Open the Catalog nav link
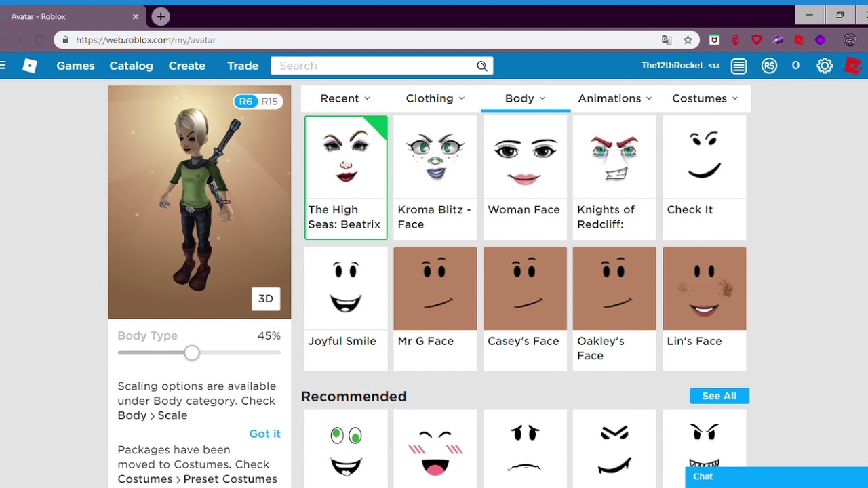This screenshot has width=868, height=488. click(x=132, y=66)
